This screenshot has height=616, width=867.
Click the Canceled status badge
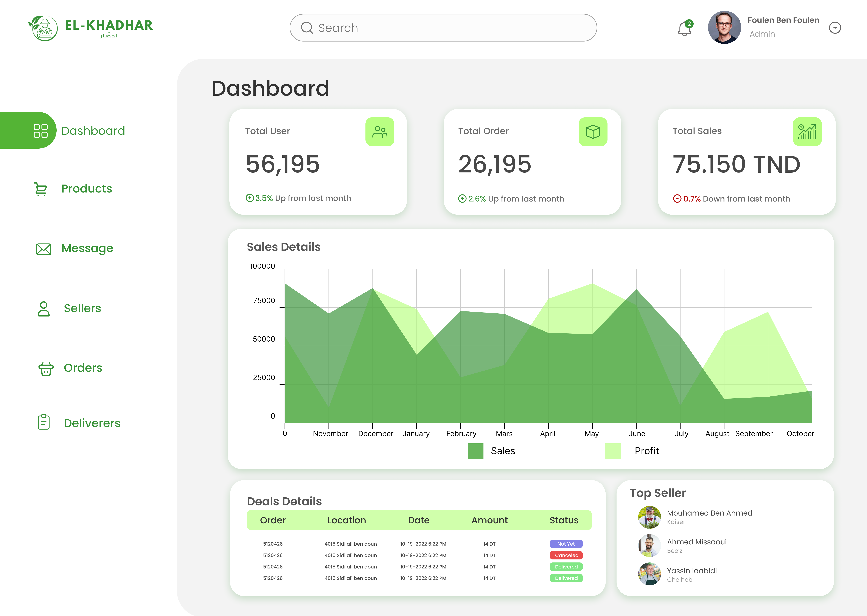coord(566,555)
